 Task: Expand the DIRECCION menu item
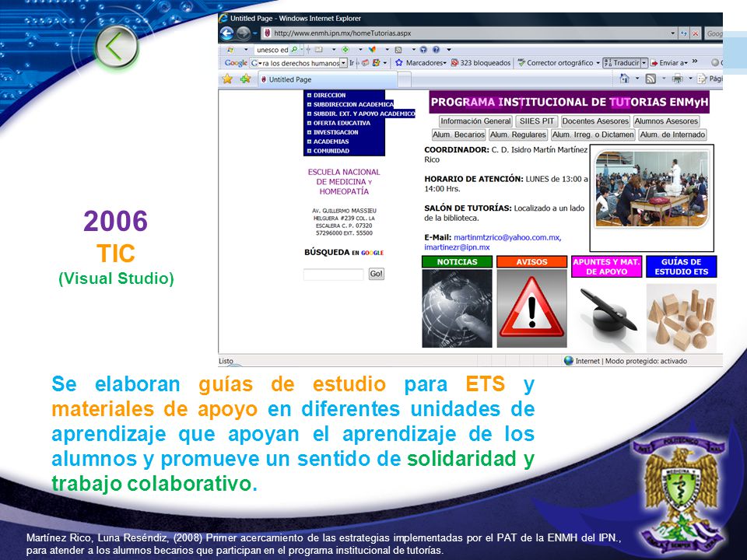326,95
